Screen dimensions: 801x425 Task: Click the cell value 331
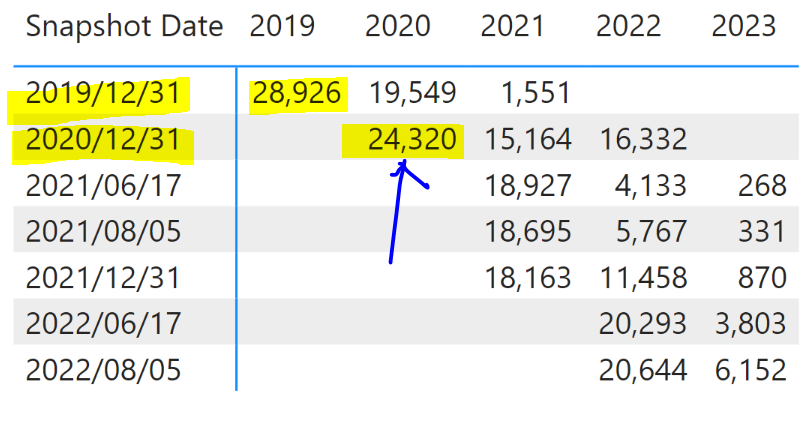(762, 231)
